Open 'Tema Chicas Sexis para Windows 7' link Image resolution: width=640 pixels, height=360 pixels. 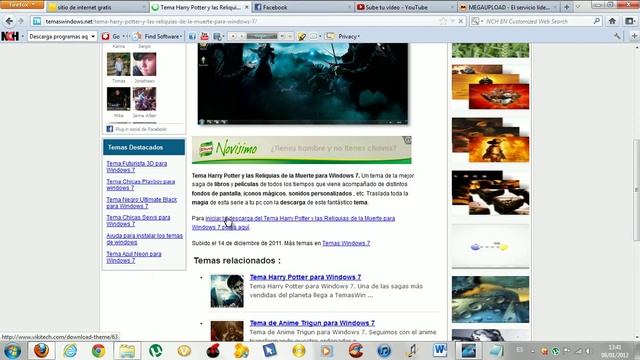tap(138, 220)
